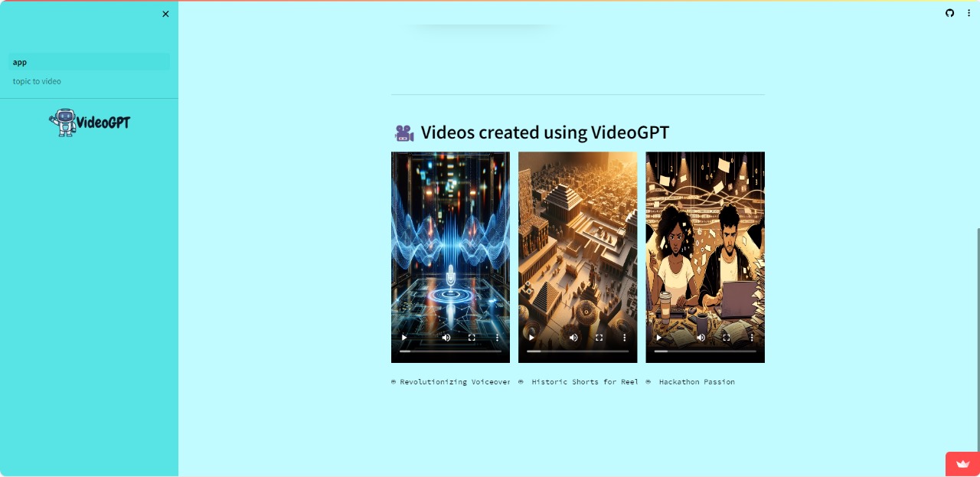Open more options on Historic Shorts video
980x477 pixels.
click(x=624, y=337)
